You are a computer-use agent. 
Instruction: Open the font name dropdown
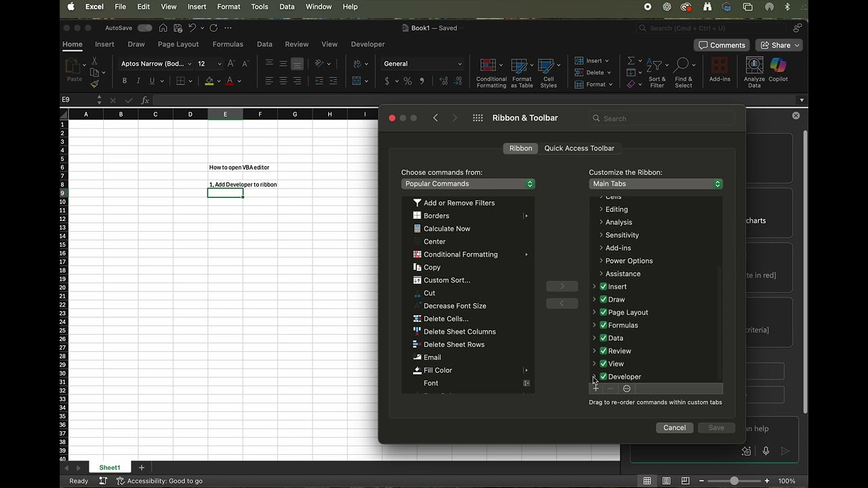pyautogui.click(x=189, y=64)
